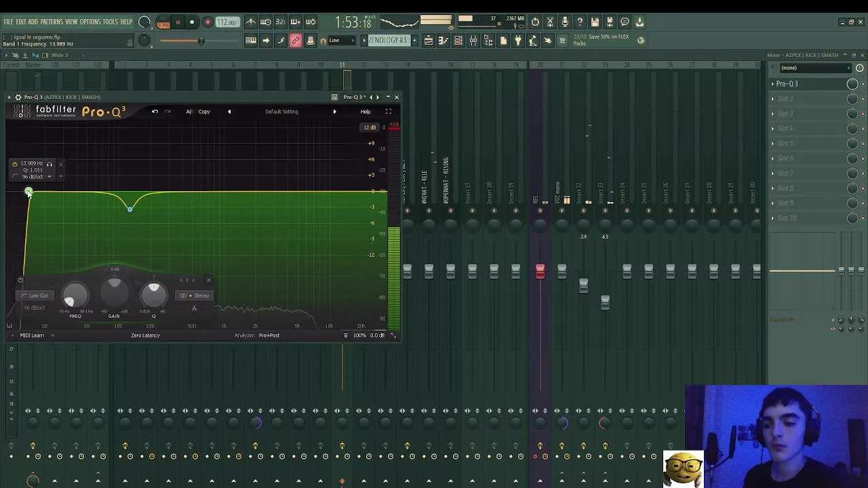Open Pro-Q 3 plugin options arrow menu

click(9, 97)
